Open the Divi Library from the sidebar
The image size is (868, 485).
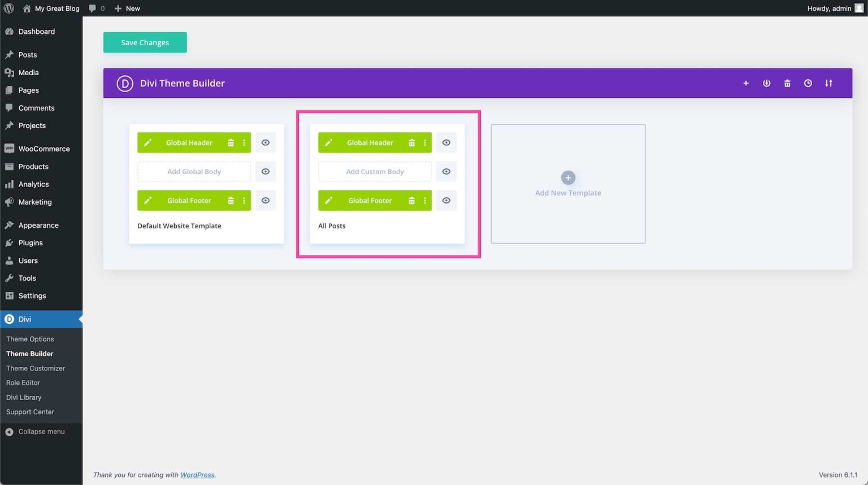pyautogui.click(x=24, y=397)
